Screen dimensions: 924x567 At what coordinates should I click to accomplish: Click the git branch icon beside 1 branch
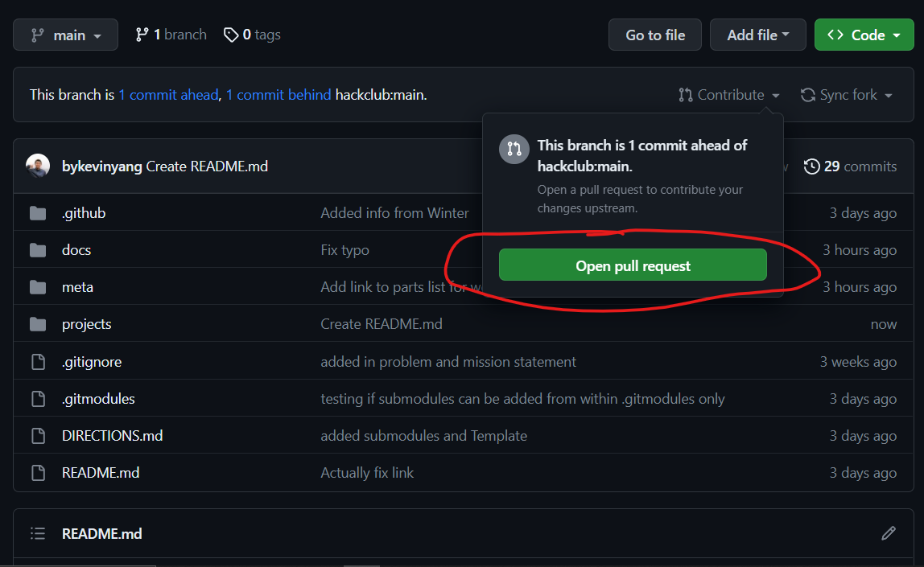tap(142, 35)
